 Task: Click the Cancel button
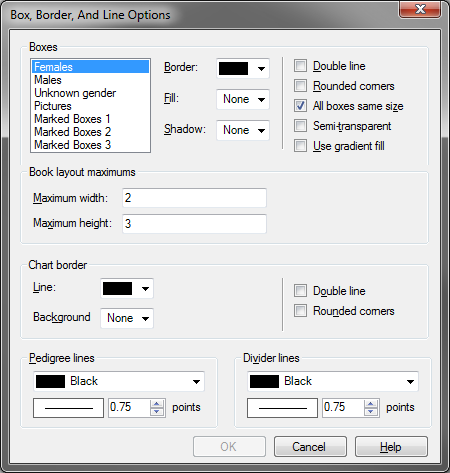tap(310, 447)
